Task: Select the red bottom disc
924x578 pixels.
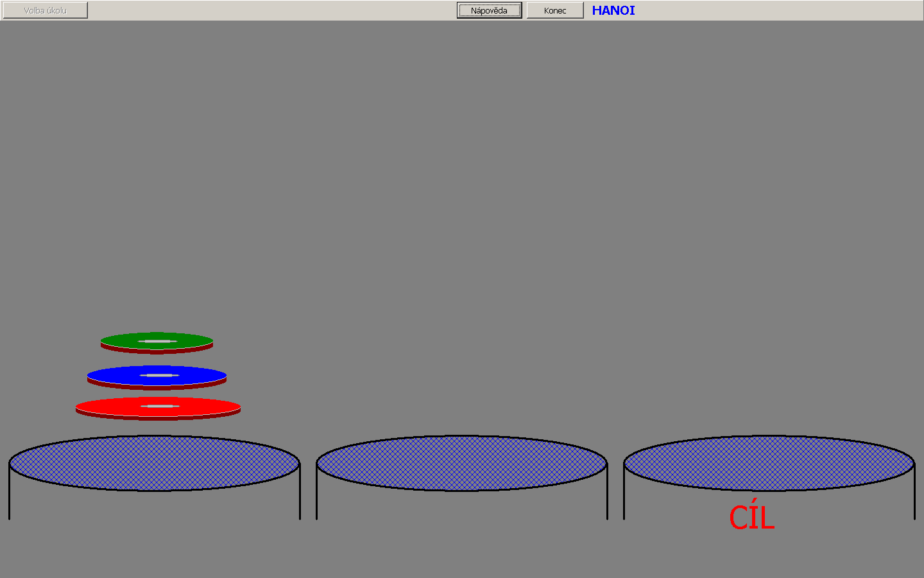Action: (158, 408)
